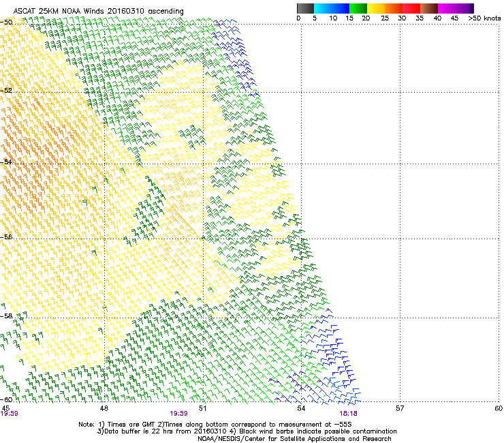Click the purple '19:59' time near longitude 51

[178, 414]
